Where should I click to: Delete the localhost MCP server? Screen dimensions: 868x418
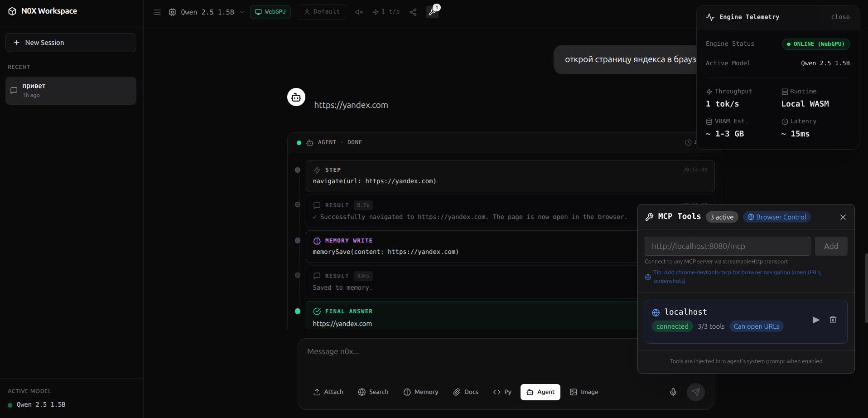click(833, 320)
